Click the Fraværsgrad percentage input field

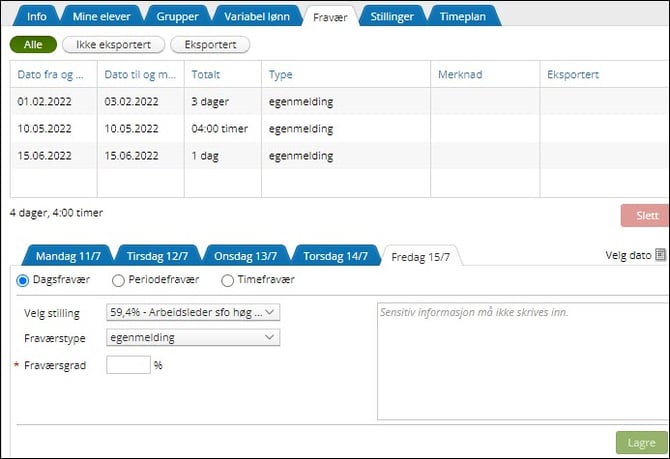tap(127, 365)
